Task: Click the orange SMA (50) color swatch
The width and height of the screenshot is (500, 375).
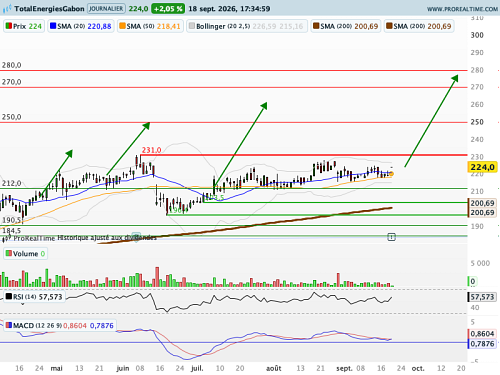Action: click(x=122, y=26)
